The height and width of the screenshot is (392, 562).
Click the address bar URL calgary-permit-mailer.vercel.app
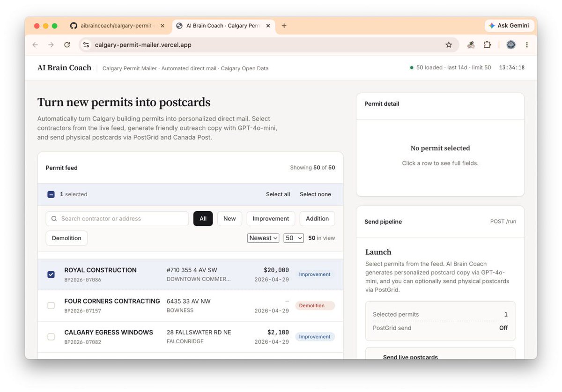click(x=143, y=45)
